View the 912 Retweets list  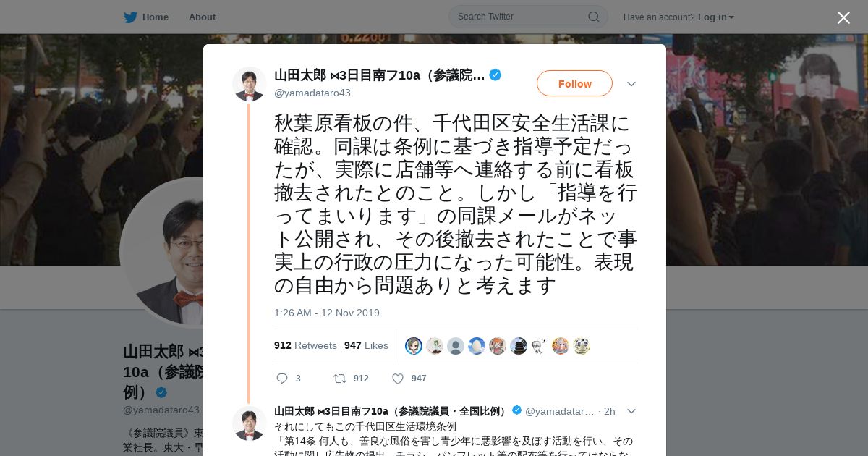(305, 345)
